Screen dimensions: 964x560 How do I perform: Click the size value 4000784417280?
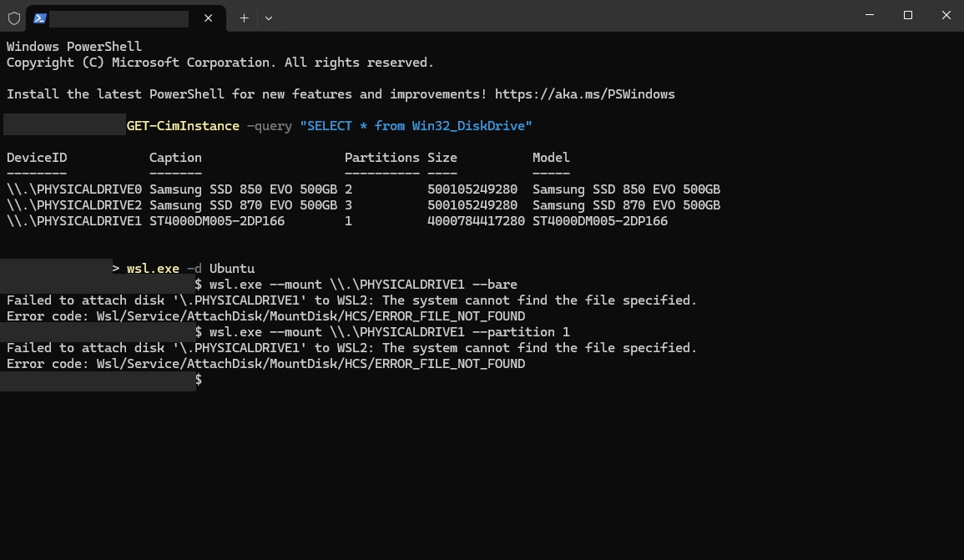[x=477, y=221]
